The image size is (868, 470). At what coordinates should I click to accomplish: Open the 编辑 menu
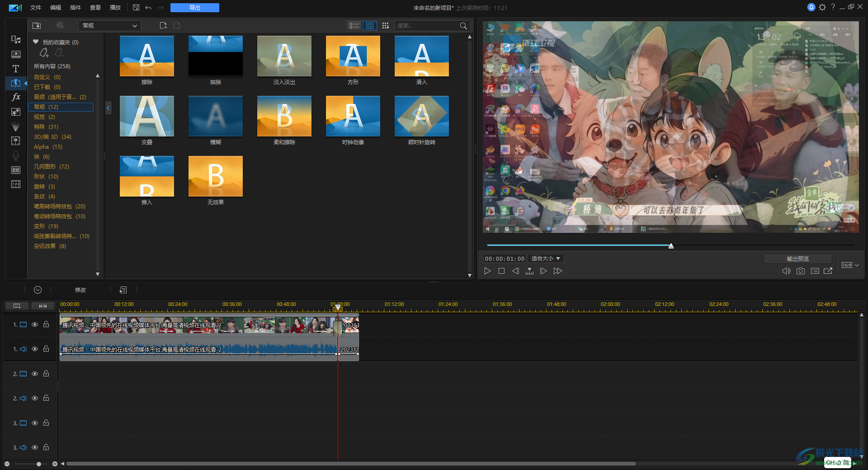pyautogui.click(x=56, y=8)
